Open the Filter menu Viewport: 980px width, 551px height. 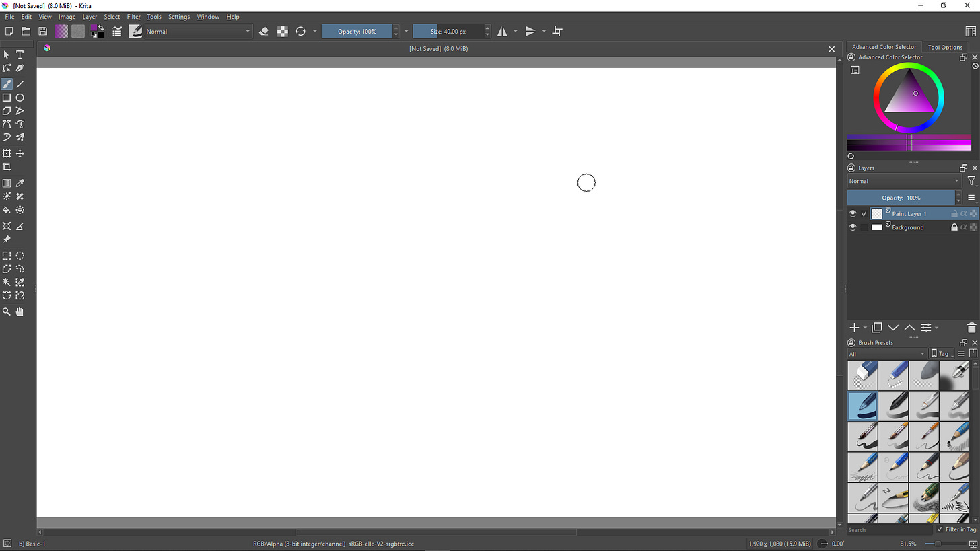134,17
